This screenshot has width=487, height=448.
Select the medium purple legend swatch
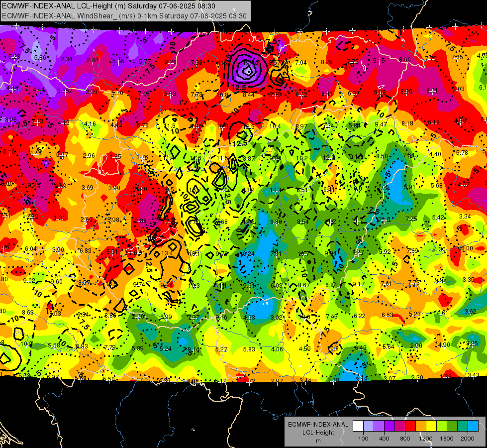click(x=379, y=426)
